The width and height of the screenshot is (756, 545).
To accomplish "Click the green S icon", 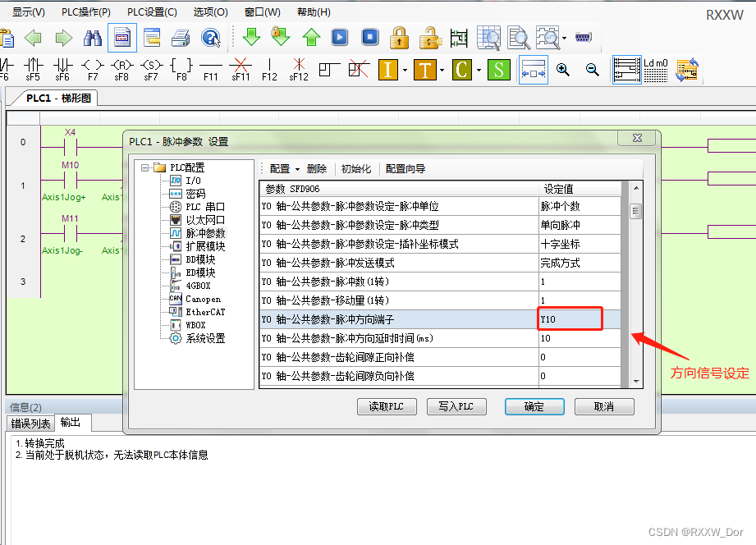I will click(498, 70).
